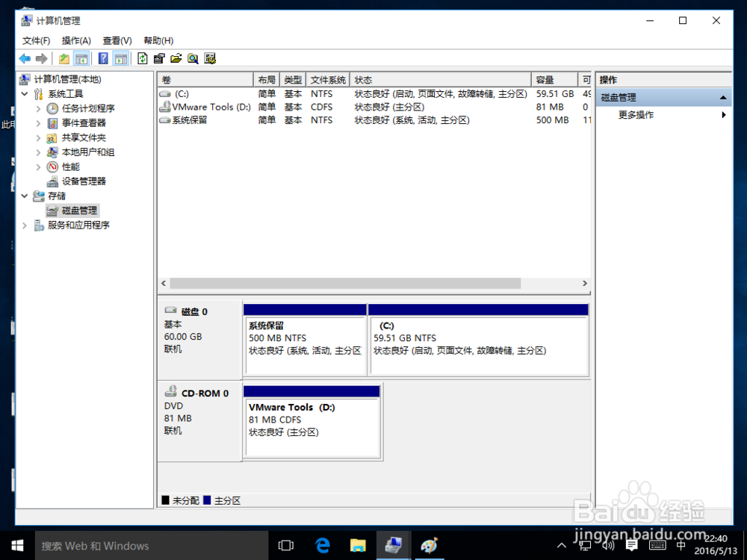
Task: Toggle the show/hide console tree icon
Action: [x=81, y=58]
